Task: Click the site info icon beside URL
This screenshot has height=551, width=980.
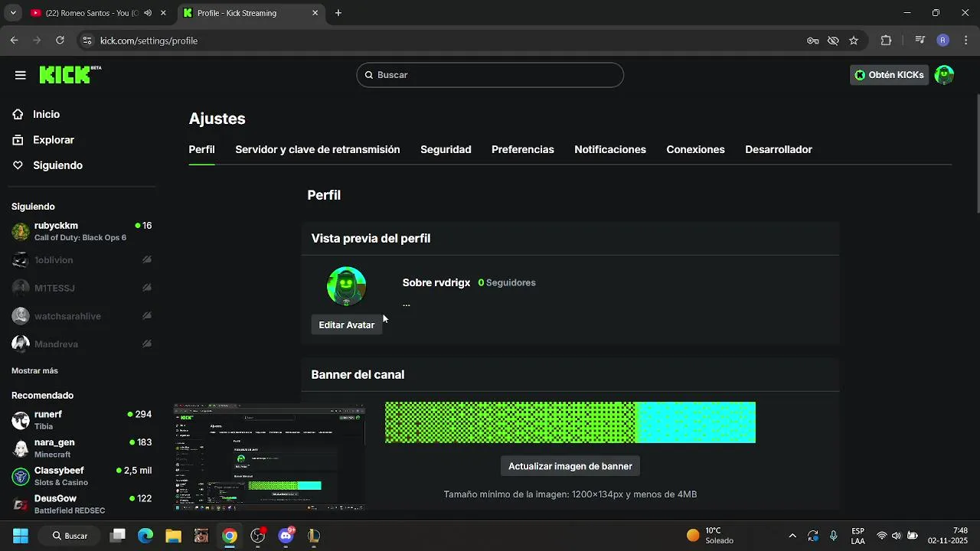Action: (87, 41)
